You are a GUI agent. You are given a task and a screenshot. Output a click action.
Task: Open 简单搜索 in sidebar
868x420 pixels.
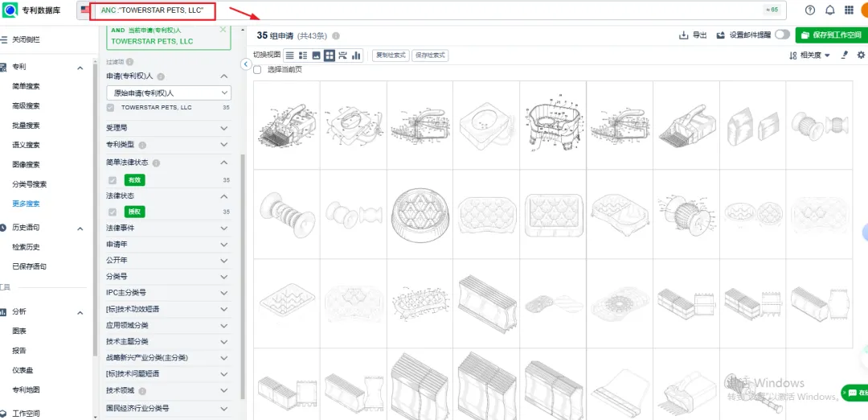(26, 86)
